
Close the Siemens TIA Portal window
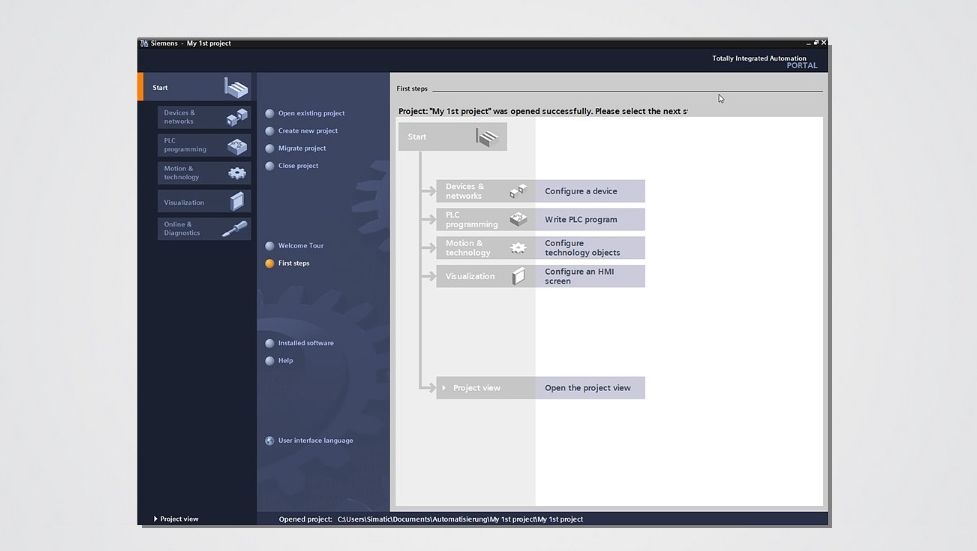click(824, 43)
